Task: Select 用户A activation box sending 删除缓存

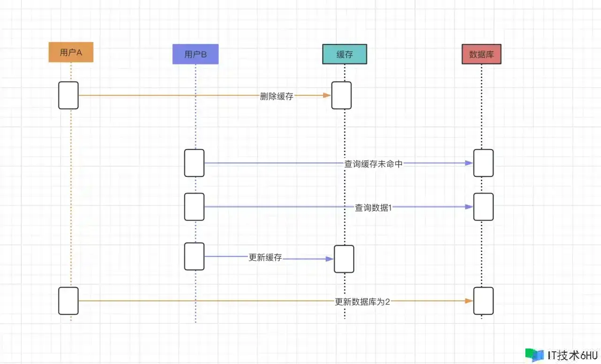Action: click(x=69, y=95)
